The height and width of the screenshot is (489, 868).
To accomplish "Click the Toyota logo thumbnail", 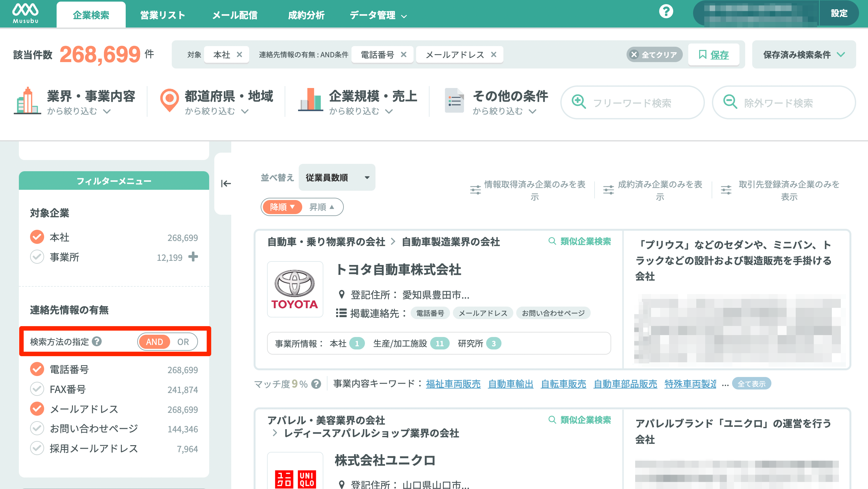I will tap(295, 289).
